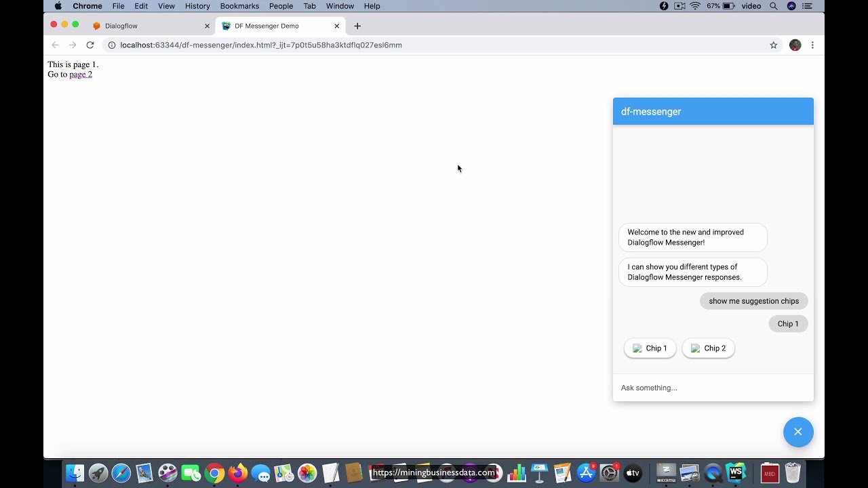Open the Bookmarks menu
This screenshot has width=868, height=488.
pyautogui.click(x=239, y=6)
